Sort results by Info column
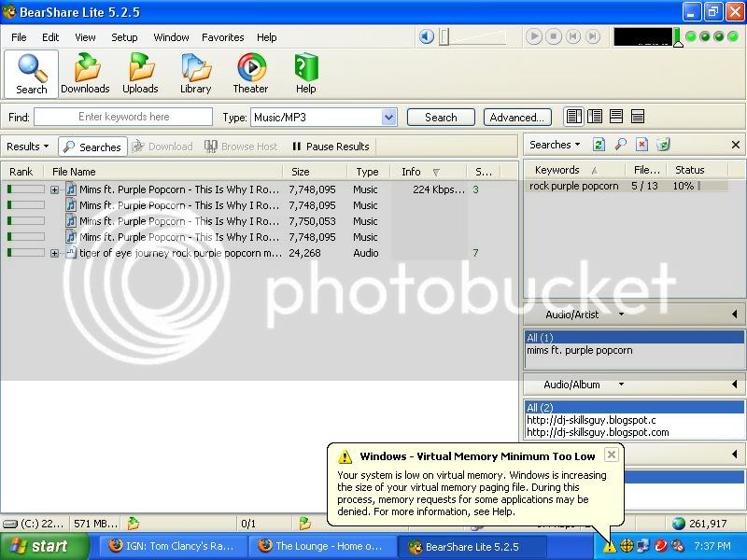The image size is (747, 560). point(429,172)
